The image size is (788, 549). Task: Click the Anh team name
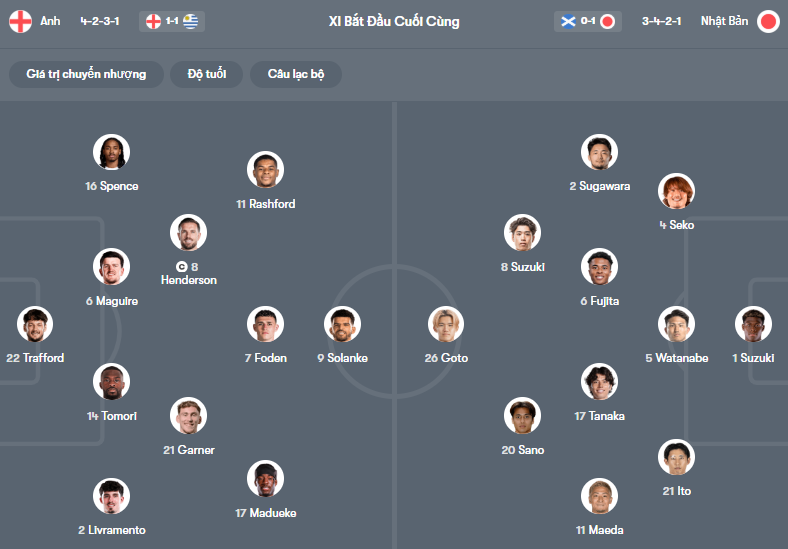pos(50,21)
